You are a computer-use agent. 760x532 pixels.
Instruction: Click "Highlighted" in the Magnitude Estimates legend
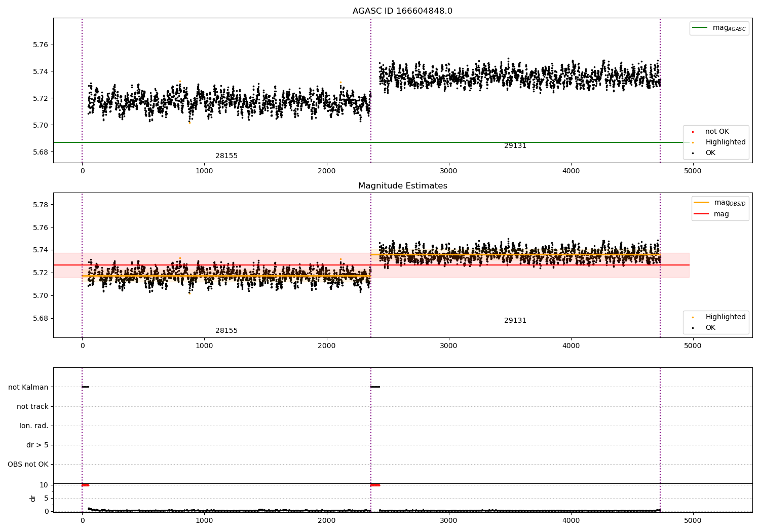coord(725,317)
